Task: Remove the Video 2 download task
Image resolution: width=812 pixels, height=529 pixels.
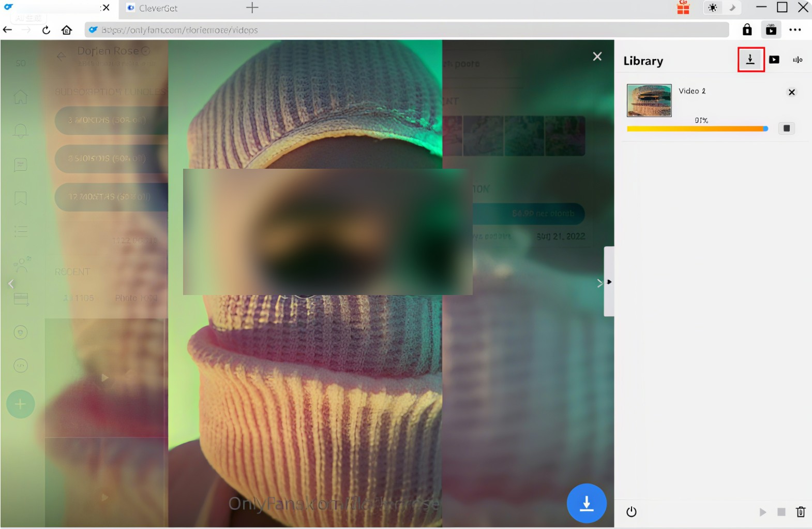Action: (791, 92)
